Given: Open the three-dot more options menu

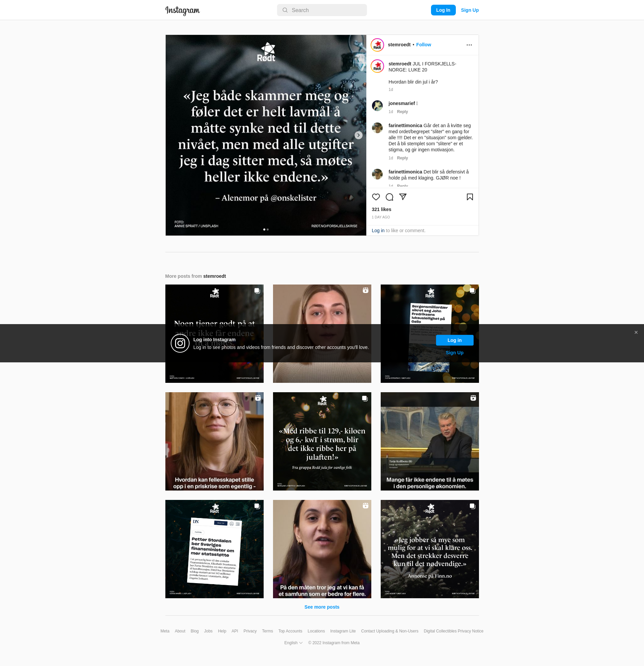Looking at the screenshot, I should pyautogui.click(x=469, y=45).
